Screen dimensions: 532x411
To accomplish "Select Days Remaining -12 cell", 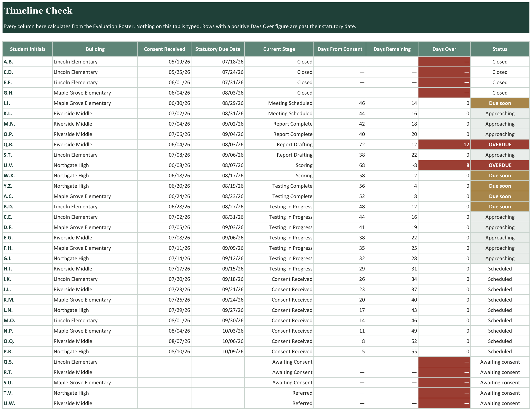I will tap(392, 145).
